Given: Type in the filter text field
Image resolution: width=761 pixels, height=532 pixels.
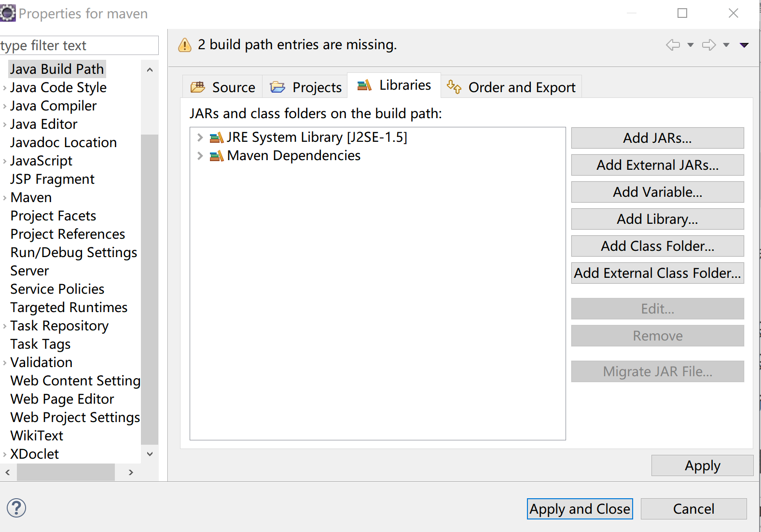Looking at the screenshot, I should point(79,45).
